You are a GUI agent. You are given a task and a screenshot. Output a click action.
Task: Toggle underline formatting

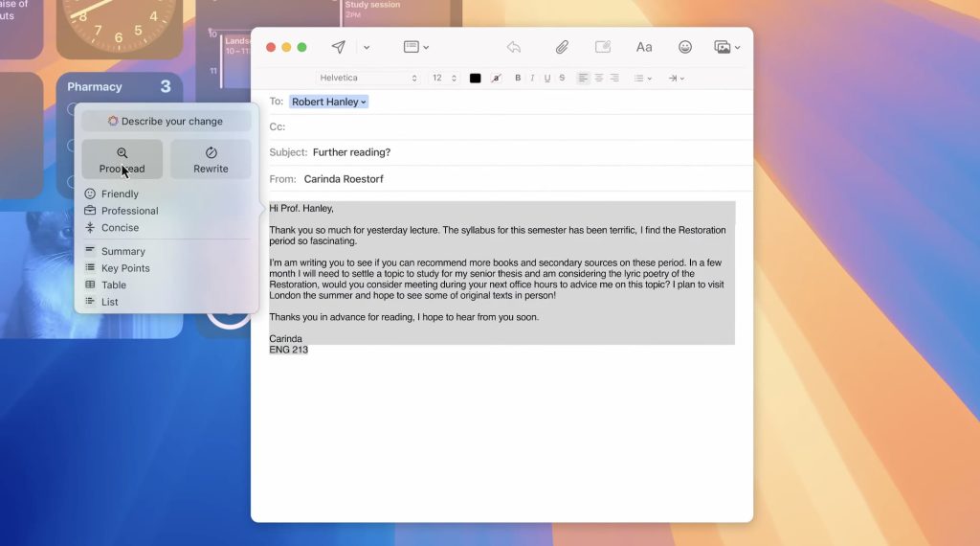click(547, 79)
